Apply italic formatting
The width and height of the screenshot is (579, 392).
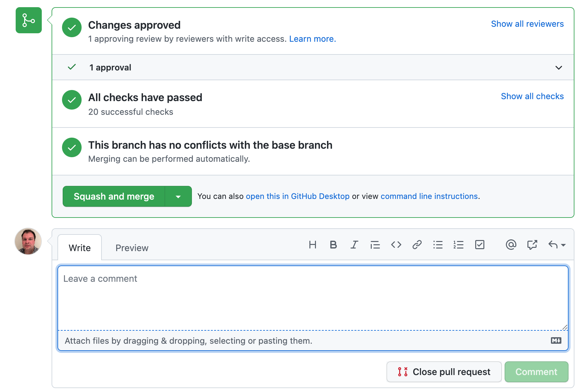(354, 245)
